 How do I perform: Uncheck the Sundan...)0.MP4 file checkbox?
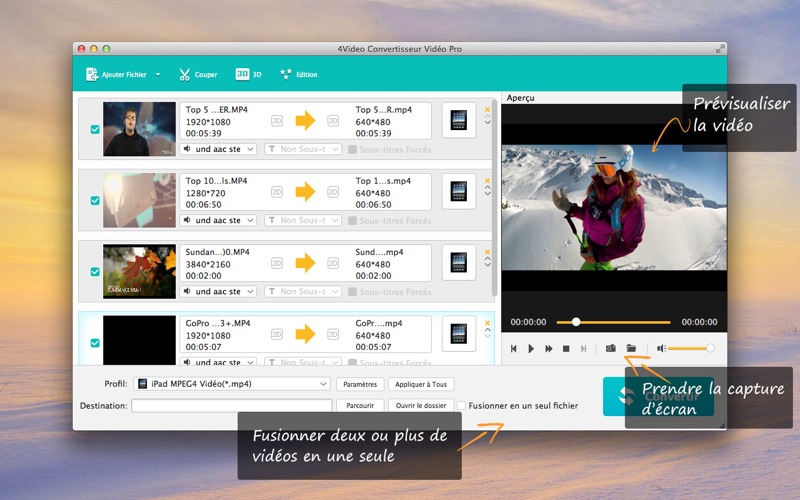tap(95, 271)
